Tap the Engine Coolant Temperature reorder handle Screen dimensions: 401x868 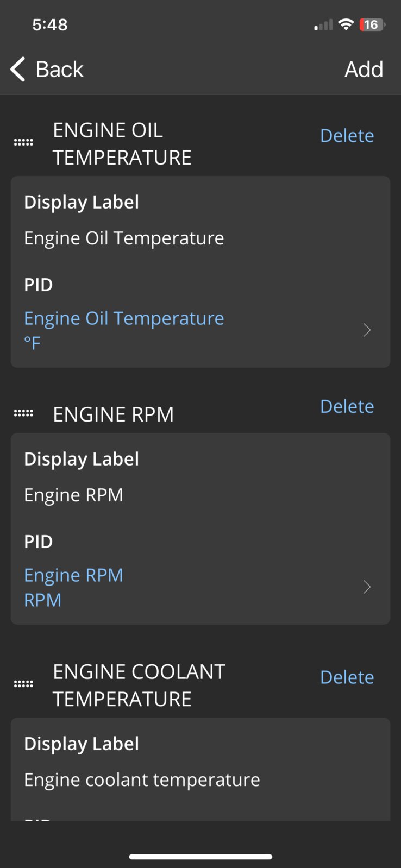pos(23,684)
